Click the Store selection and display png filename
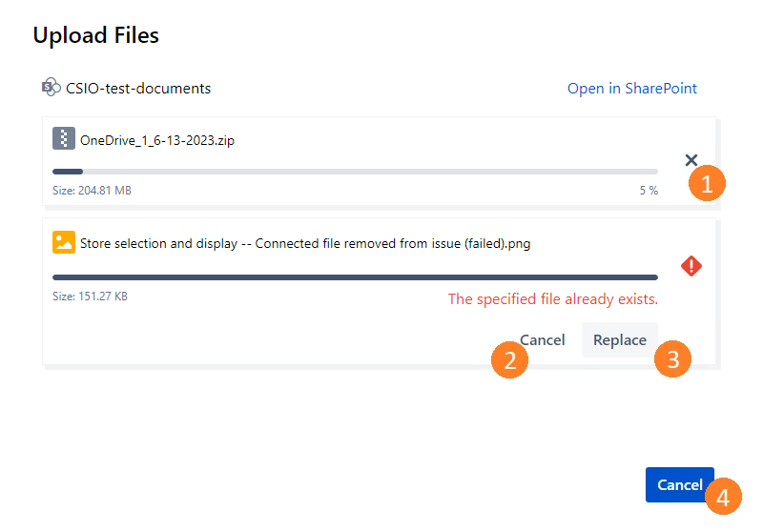The image size is (763, 532). tap(305, 243)
